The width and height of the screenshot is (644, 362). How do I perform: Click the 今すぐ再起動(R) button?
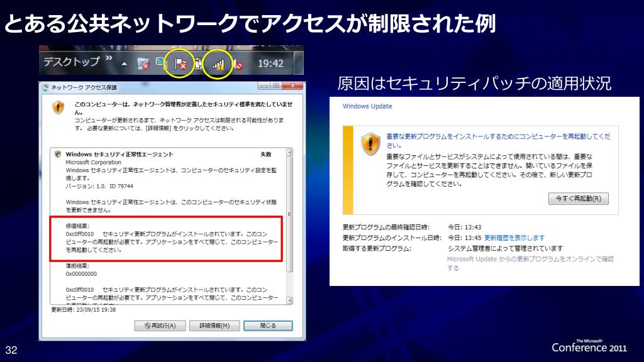click(579, 198)
